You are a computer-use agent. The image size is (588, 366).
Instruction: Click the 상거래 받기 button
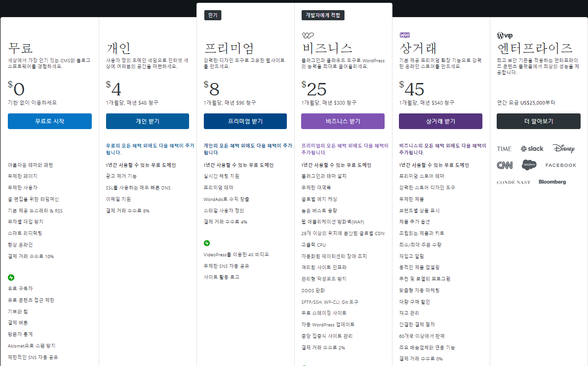click(440, 121)
